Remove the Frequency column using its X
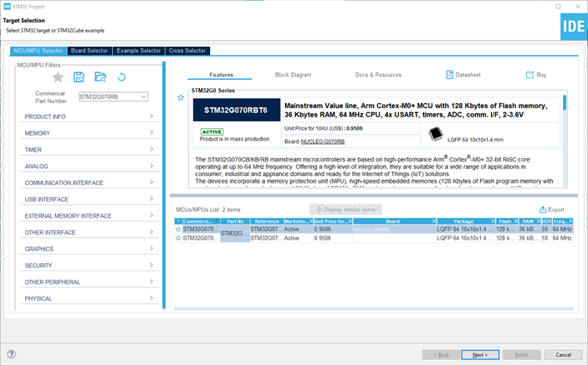The image size is (588, 366). 570,221
